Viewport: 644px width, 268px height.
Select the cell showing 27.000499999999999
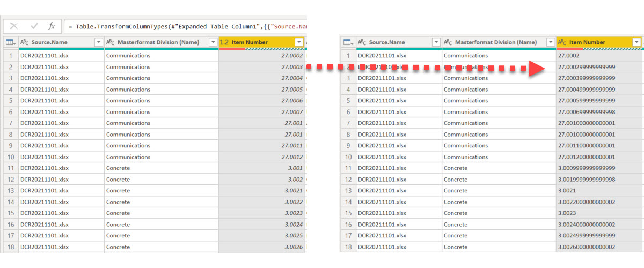click(x=599, y=90)
